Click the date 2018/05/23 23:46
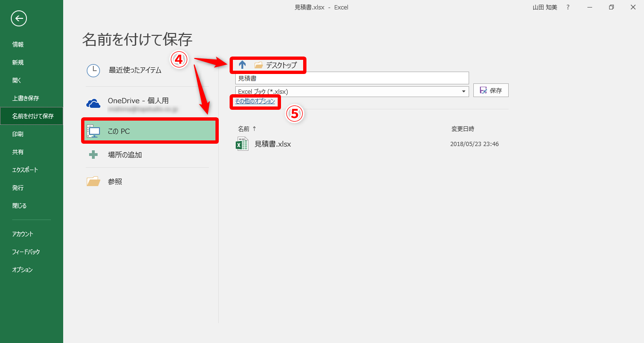644x343 pixels. (474, 144)
